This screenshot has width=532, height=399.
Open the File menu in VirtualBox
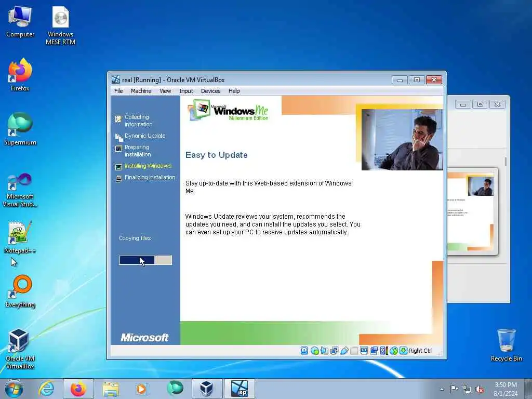(x=118, y=91)
